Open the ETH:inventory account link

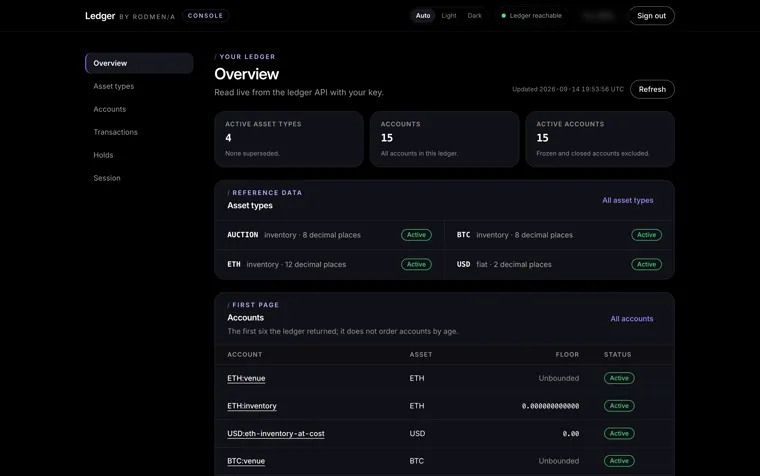[252, 406]
